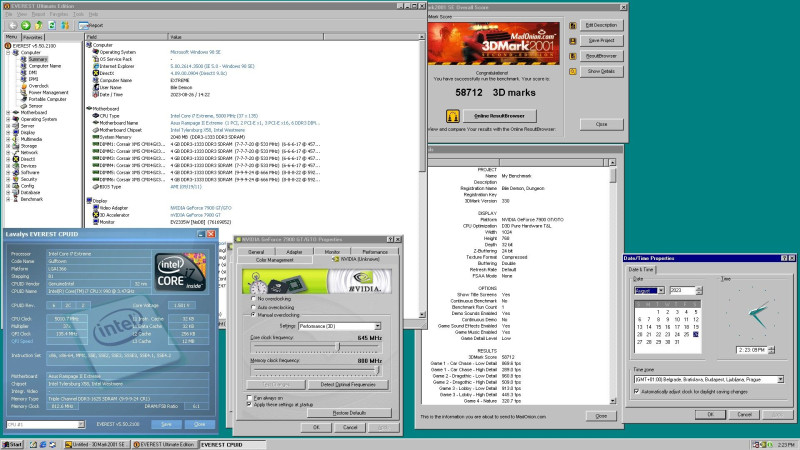This screenshot has width=800, height=450.
Task: Click Show Details in 3DMark window
Action: pos(602,71)
